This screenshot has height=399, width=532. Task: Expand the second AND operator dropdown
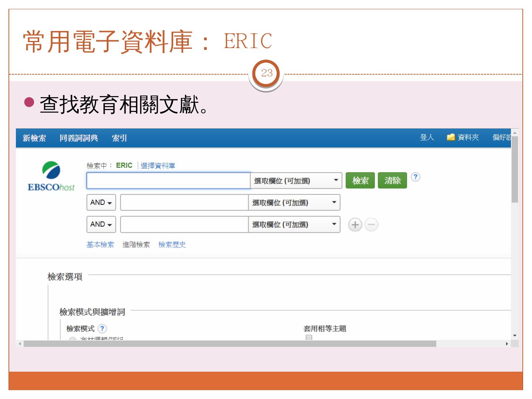coord(101,224)
